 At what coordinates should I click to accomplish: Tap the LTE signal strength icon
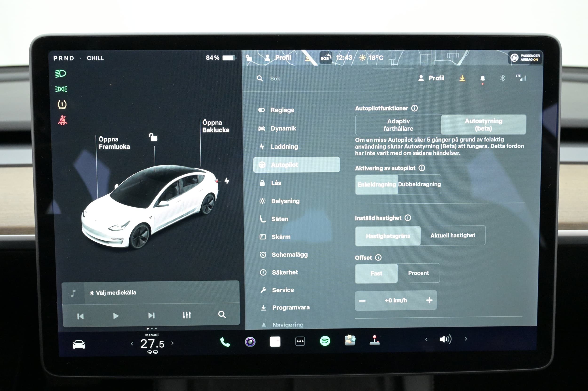point(521,78)
